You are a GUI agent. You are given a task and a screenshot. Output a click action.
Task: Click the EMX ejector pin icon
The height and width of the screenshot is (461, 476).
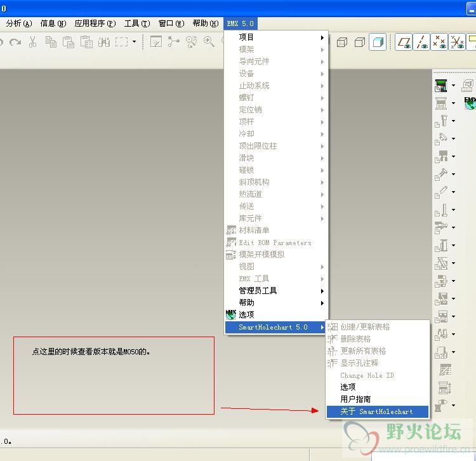click(x=441, y=192)
